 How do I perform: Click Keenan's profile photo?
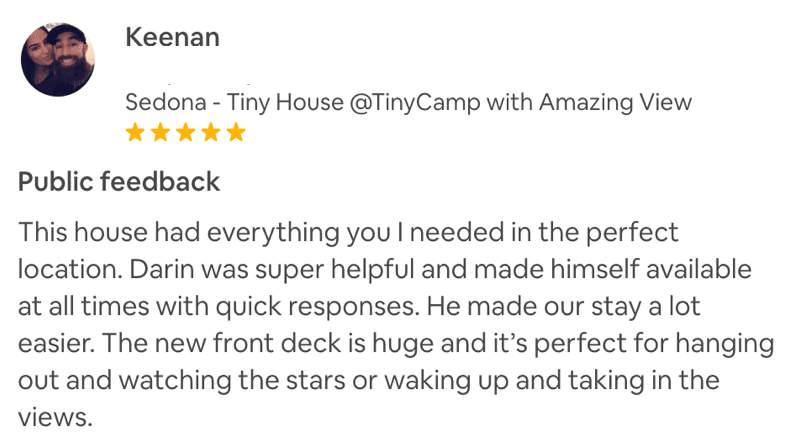[58, 60]
